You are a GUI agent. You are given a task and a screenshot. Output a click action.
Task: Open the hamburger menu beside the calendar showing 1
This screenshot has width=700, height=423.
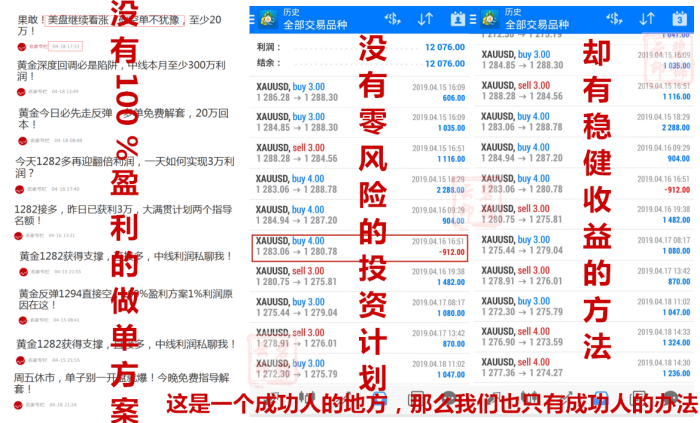tap(251, 19)
